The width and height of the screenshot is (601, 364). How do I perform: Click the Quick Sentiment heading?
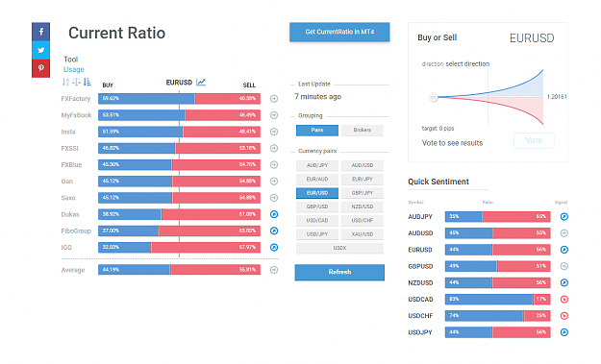point(438,182)
